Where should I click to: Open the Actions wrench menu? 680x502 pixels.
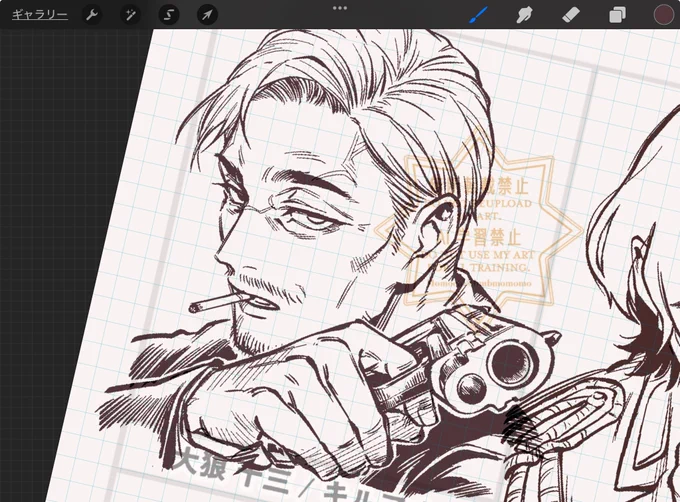click(92, 15)
